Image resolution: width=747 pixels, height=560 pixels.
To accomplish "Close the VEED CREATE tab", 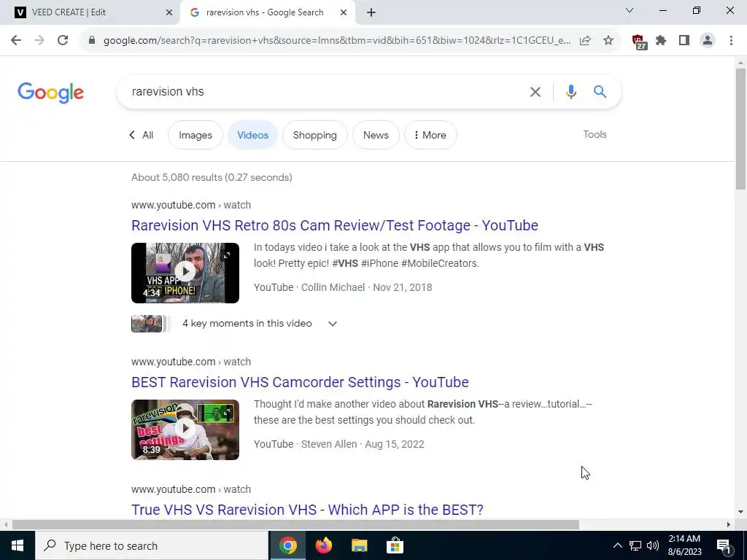I will point(169,12).
